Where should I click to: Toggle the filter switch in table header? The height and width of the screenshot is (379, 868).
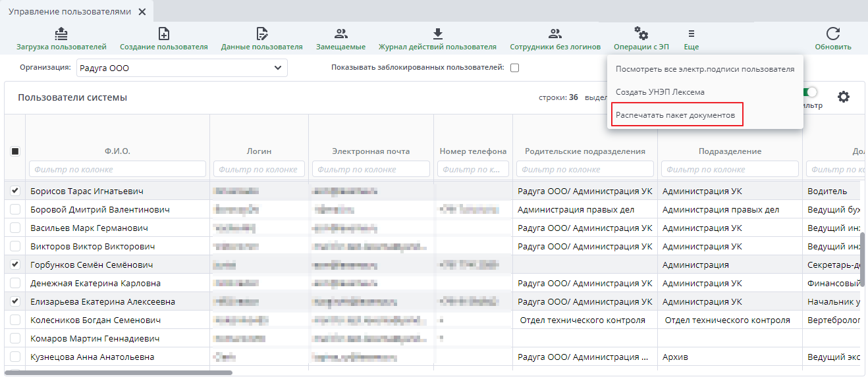810,93
